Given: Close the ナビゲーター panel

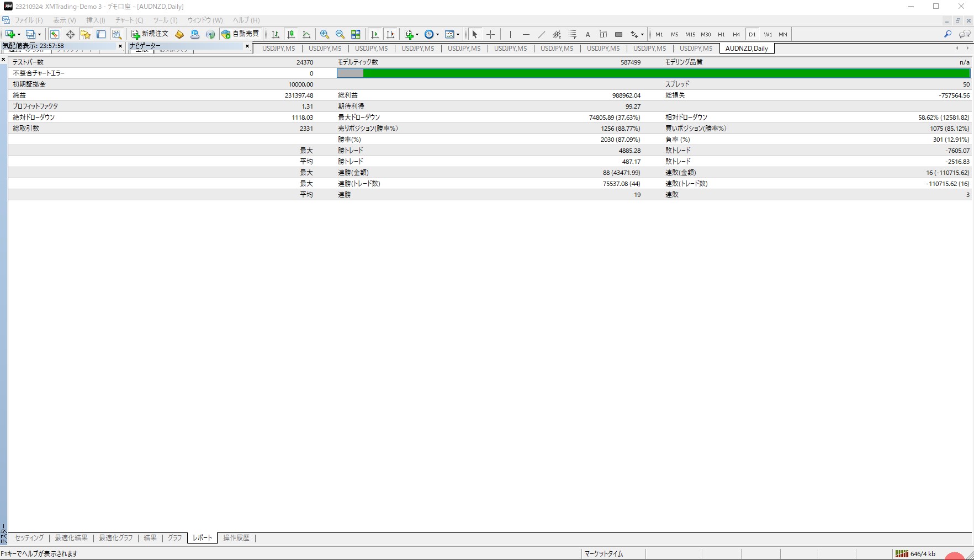Looking at the screenshot, I should (x=247, y=46).
